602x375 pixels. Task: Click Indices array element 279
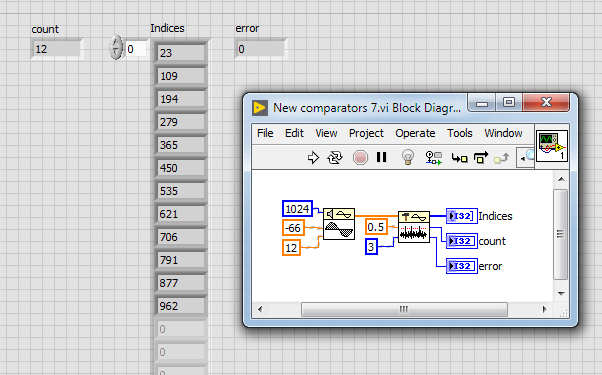pos(181,122)
